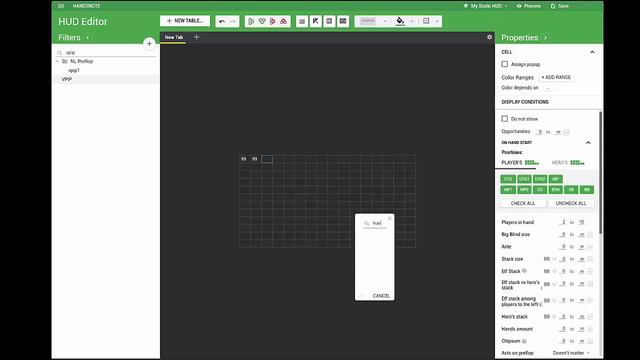Open borders dropdown arrow
The width and height of the screenshot is (640, 360).
[437, 21]
